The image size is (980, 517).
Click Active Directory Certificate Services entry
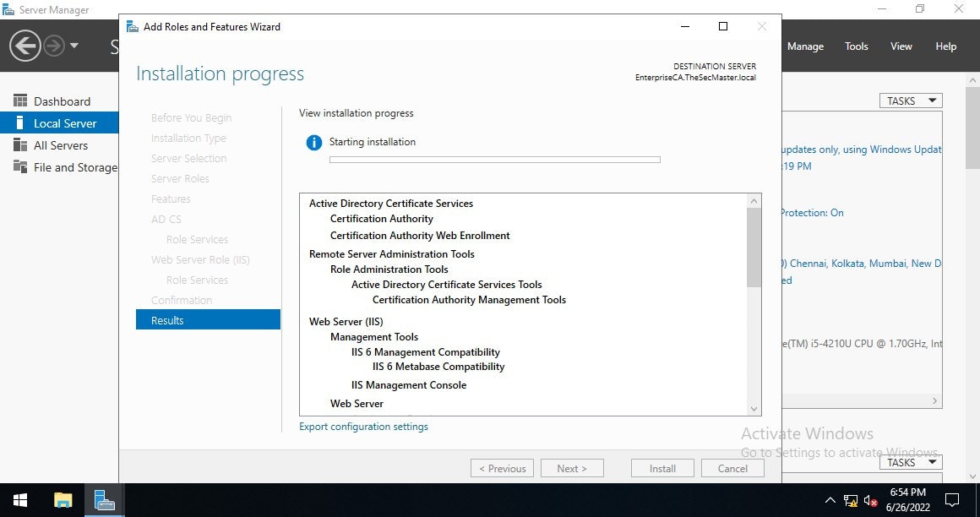390,204
